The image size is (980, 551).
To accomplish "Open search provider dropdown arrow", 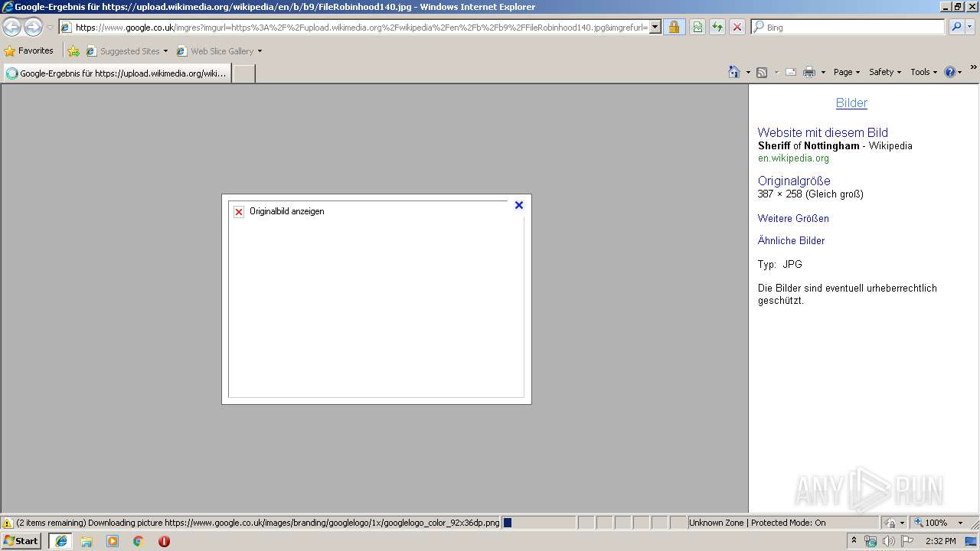I will tap(970, 28).
